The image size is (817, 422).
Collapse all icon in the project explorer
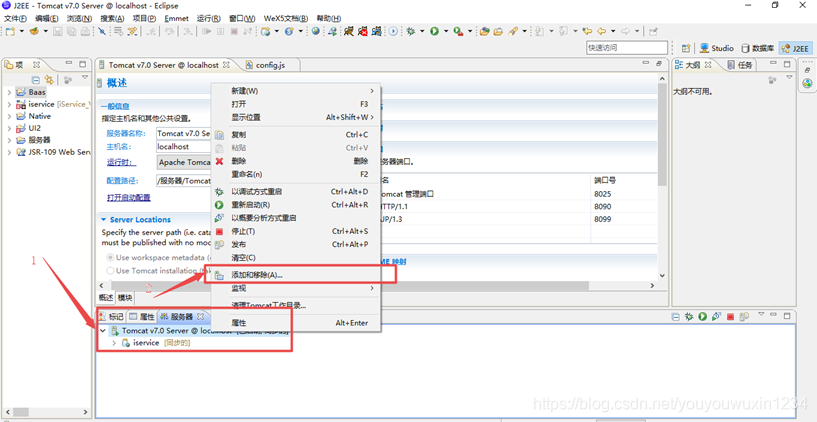click(36, 80)
